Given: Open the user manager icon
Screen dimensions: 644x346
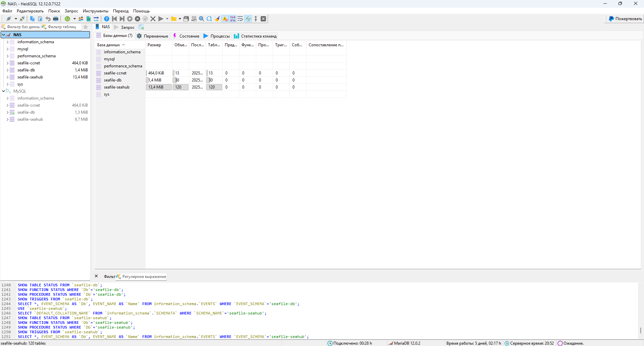Looking at the screenshot, I should pos(80,19).
